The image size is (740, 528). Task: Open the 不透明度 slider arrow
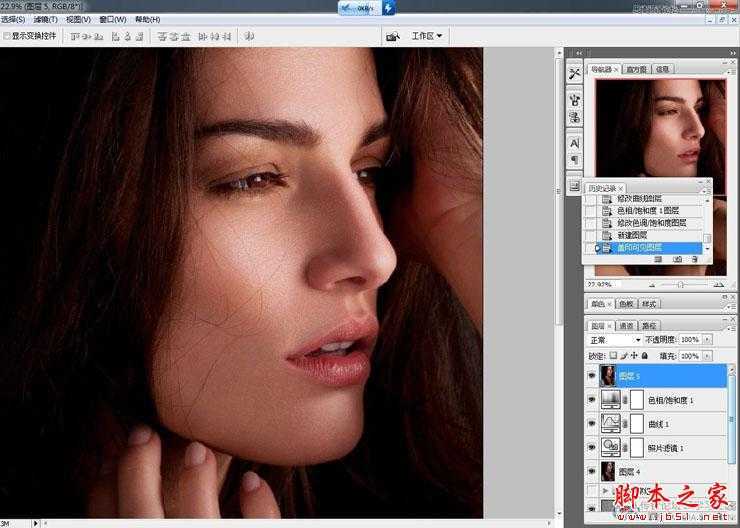pyautogui.click(x=707, y=339)
